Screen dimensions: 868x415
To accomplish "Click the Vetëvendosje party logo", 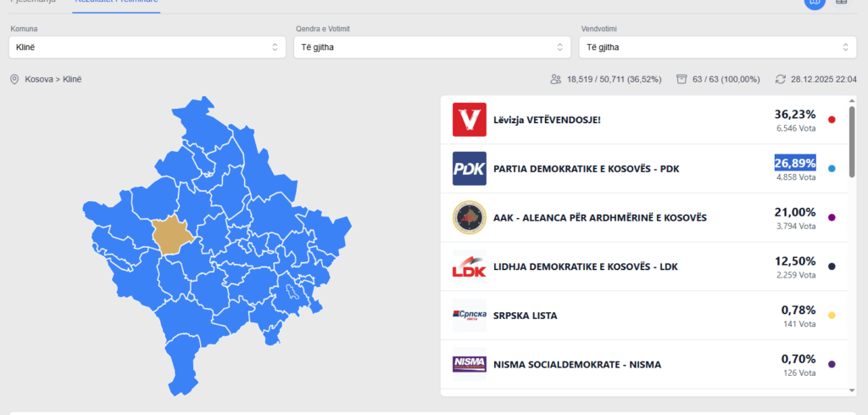I will point(469,120).
